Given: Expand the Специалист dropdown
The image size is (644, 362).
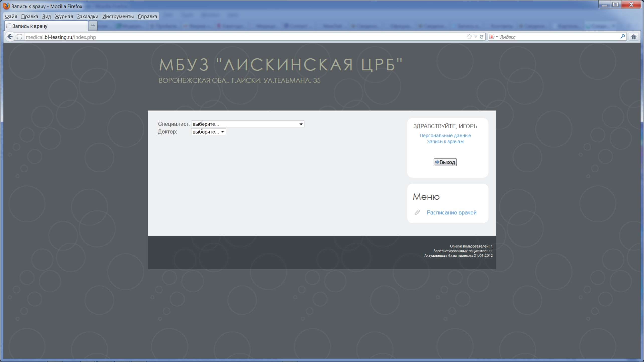Looking at the screenshot, I should pyautogui.click(x=248, y=124).
